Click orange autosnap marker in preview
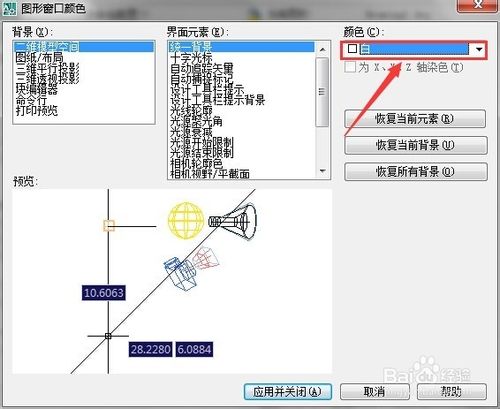The height and width of the screenshot is (409, 500). coord(109,226)
